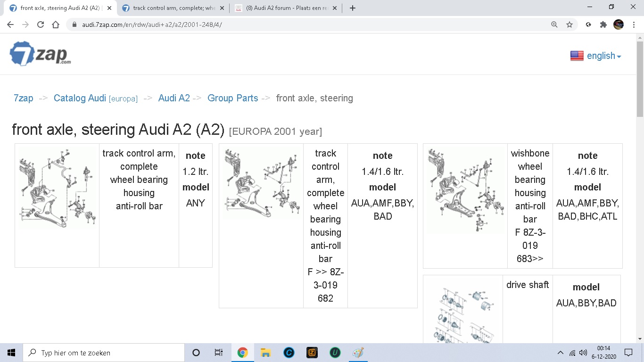Screen dimensions: 644x362
Task: Follow the 7zap breadcrumb link
Action: pos(24,98)
